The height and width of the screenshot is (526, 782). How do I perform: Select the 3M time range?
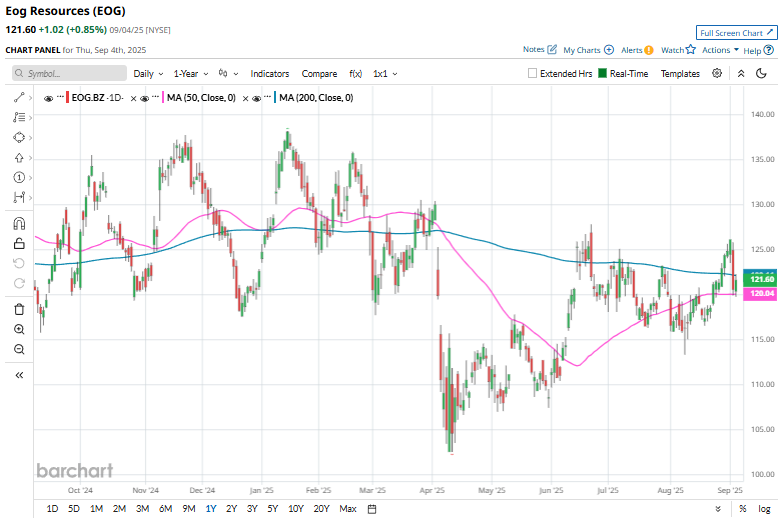click(x=143, y=509)
